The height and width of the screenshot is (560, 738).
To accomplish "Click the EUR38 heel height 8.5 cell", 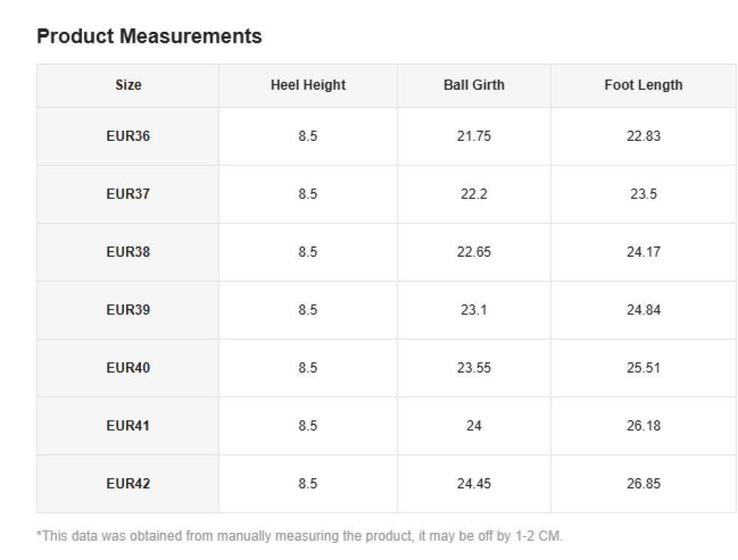I will (x=308, y=252).
